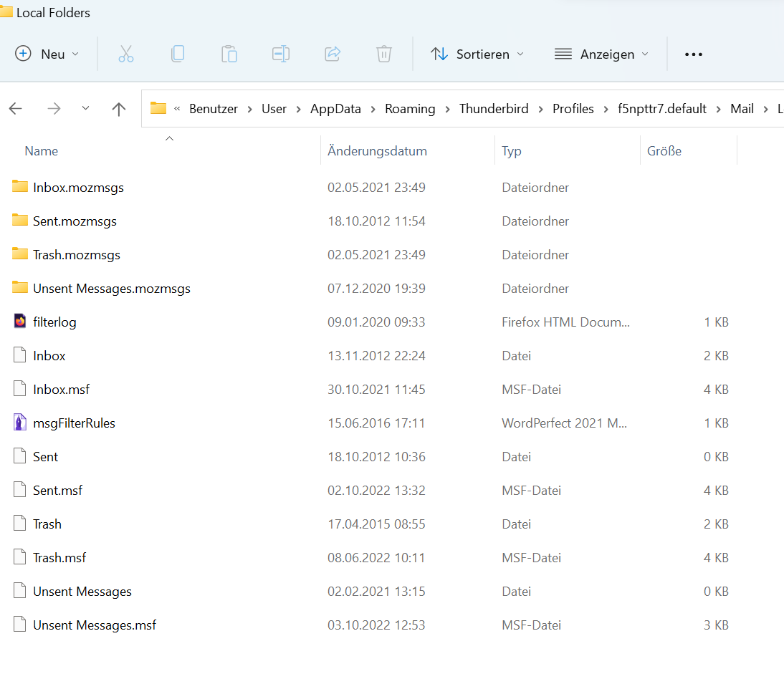Click the Delete trash can icon
Image resolution: width=784 pixels, height=684 pixels.
coord(384,54)
